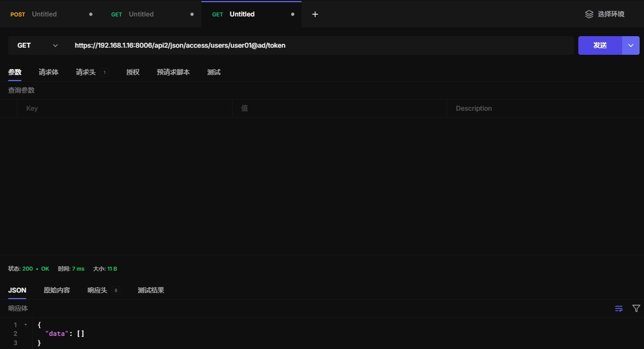The image size is (644, 349).
Task: Switch to the 请求体 tab
Action: click(48, 72)
